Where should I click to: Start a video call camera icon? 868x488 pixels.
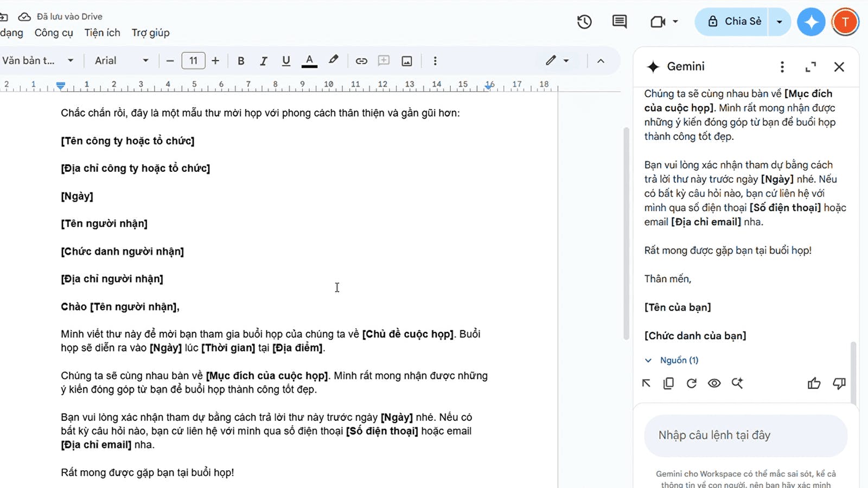click(658, 22)
